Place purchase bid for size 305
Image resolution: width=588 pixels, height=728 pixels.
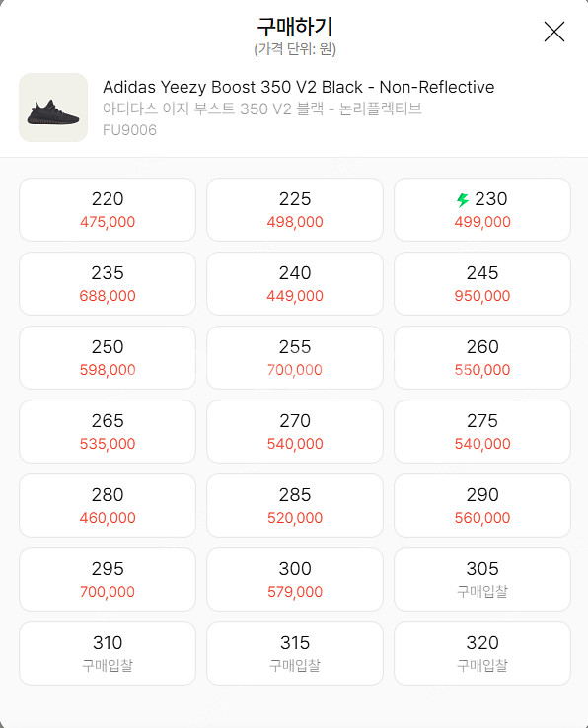point(482,579)
